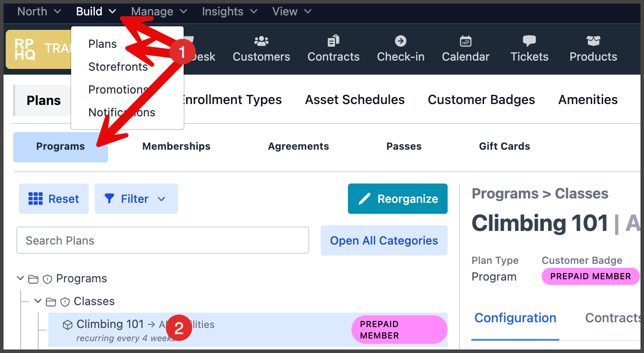
Task: Open the Products box icon
Action: (593, 41)
